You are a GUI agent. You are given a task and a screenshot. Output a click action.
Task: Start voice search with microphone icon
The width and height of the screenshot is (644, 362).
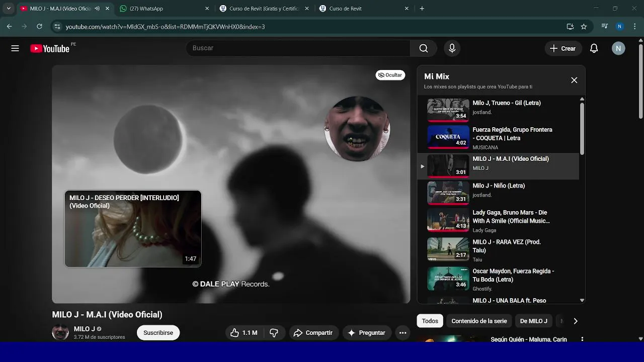[452, 48]
